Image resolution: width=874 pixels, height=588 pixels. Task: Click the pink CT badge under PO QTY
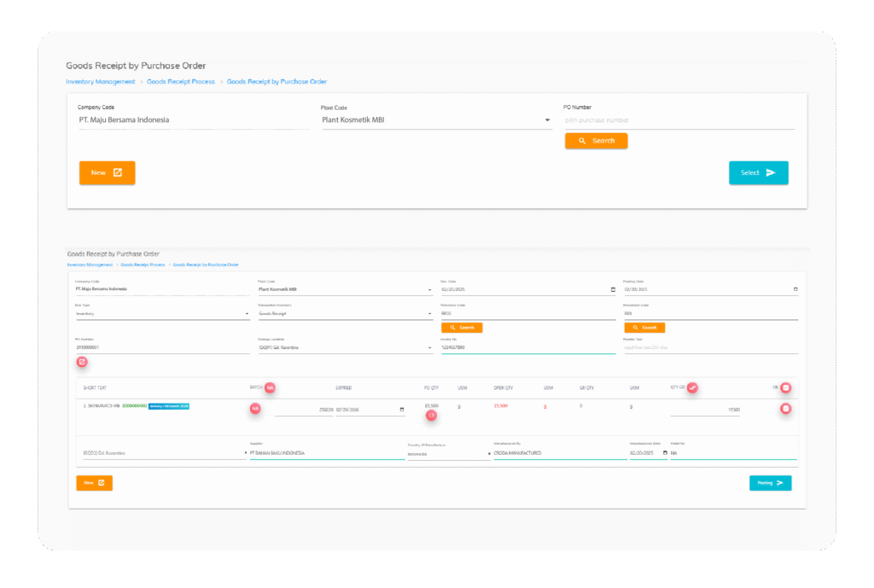(x=431, y=416)
